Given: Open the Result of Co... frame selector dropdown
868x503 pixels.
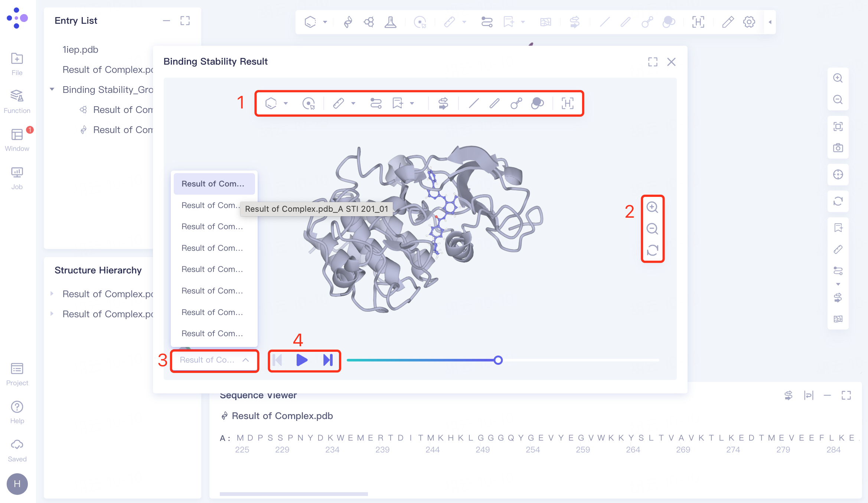Looking at the screenshot, I should tap(215, 360).
